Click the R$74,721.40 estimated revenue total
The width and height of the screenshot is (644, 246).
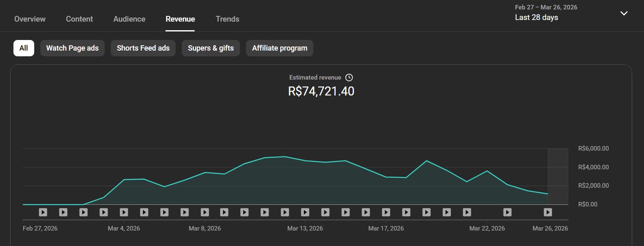[x=321, y=91]
